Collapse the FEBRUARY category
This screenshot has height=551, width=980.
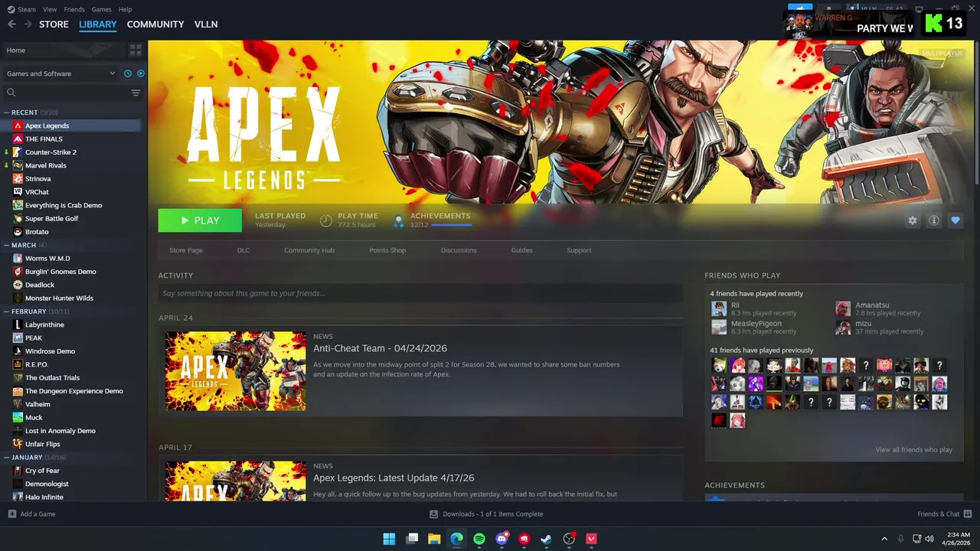7,311
